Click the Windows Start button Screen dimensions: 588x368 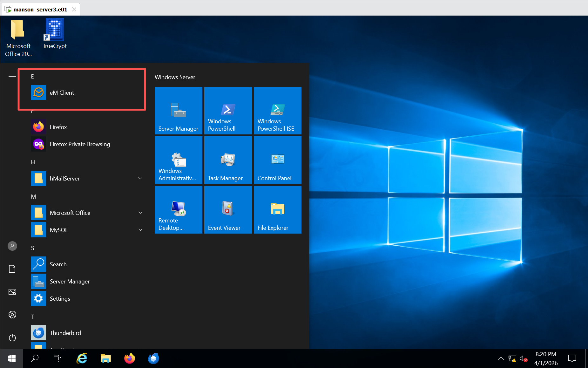(12, 358)
